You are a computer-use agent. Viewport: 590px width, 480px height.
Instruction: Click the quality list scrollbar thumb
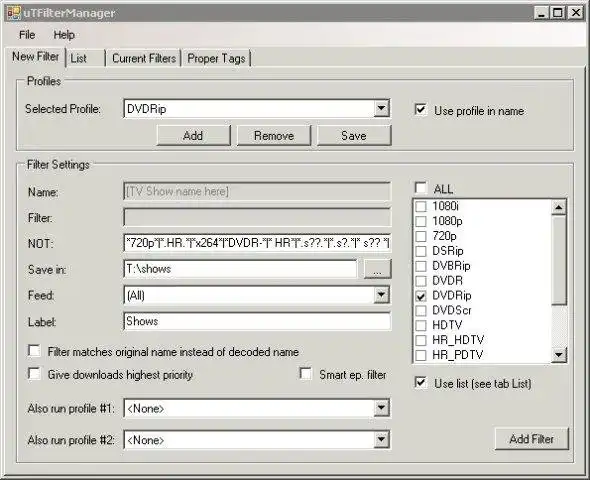click(x=559, y=260)
